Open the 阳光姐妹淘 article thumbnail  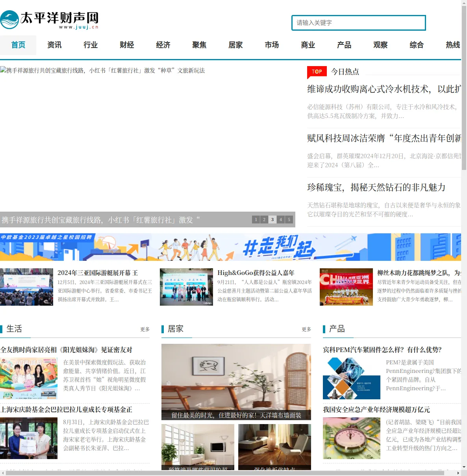click(x=29, y=378)
